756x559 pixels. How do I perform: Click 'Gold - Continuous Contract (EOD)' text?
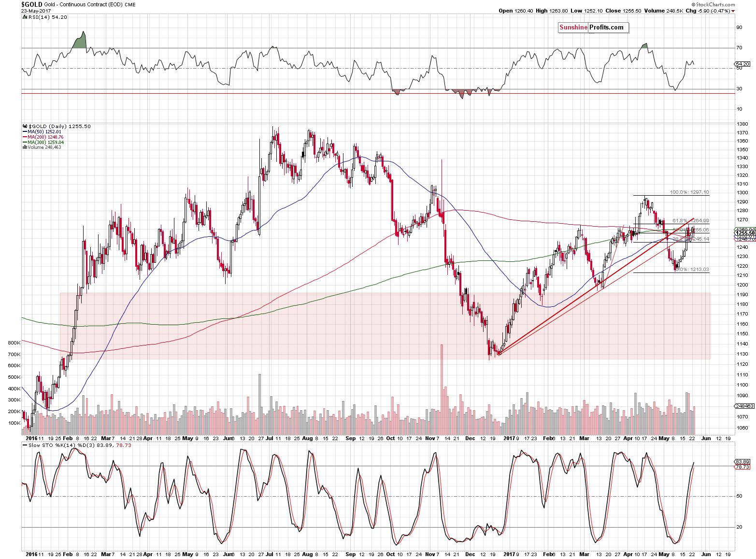pyautogui.click(x=83, y=5)
